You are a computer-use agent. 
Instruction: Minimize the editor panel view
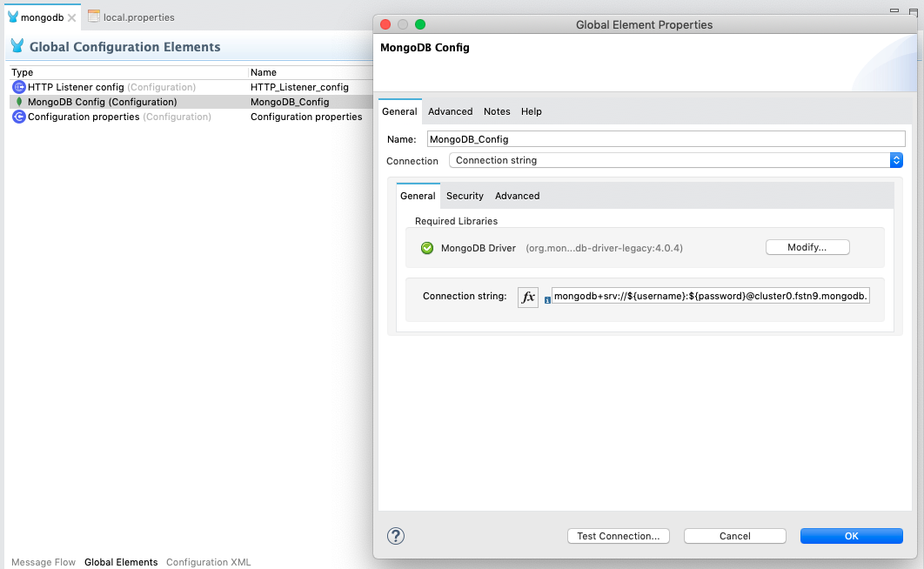pos(894,10)
